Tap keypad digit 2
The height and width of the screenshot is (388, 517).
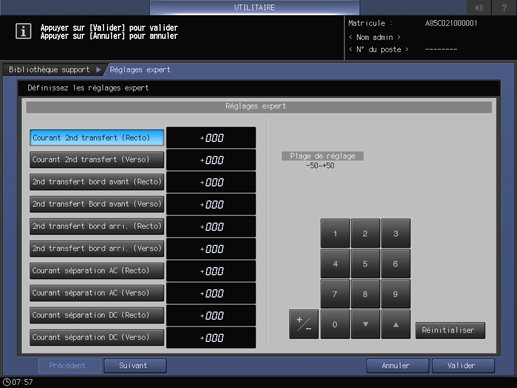point(365,233)
